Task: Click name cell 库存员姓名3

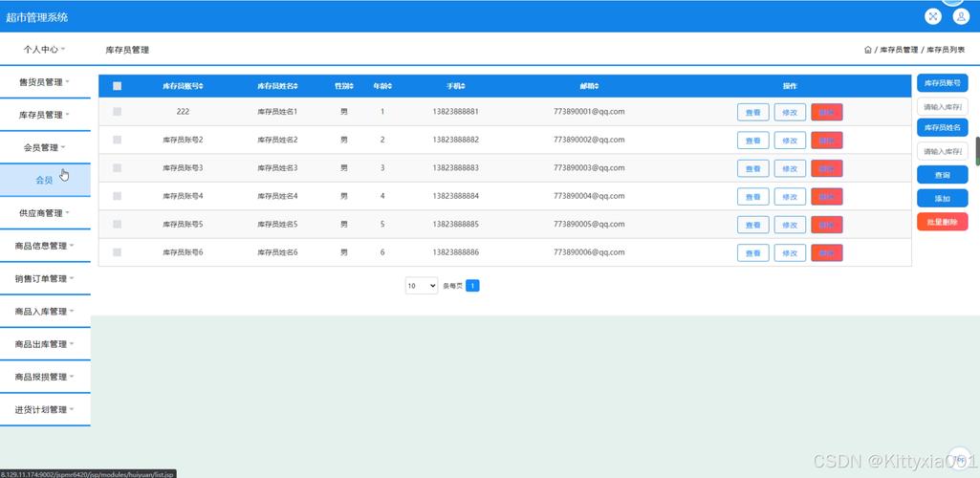Action: coord(277,168)
